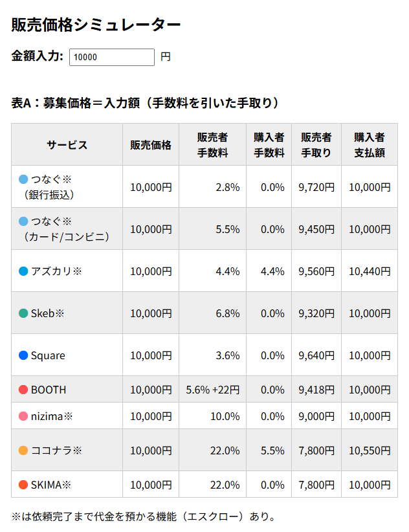This screenshot has width=409, height=532.
Task: Click the 販売価格シミュレーター page heading
Action: [x=96, y=25]
